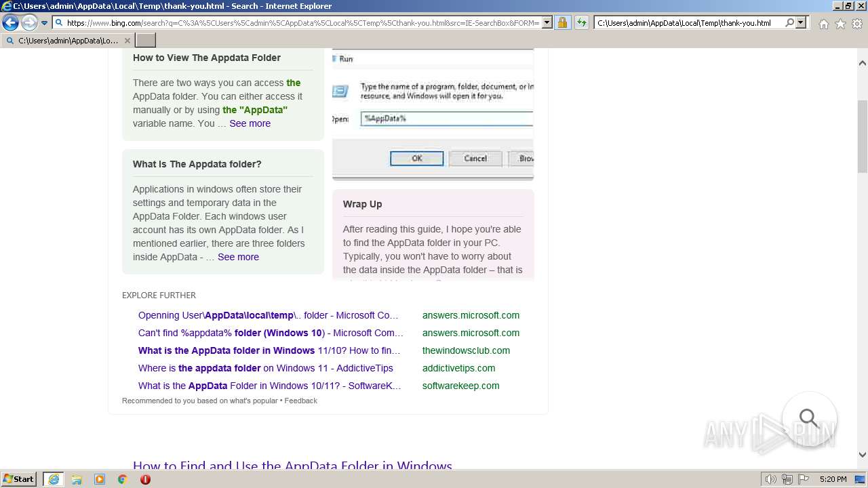
Task: Click addictivetips.com source link
Action: click(458, 368)
